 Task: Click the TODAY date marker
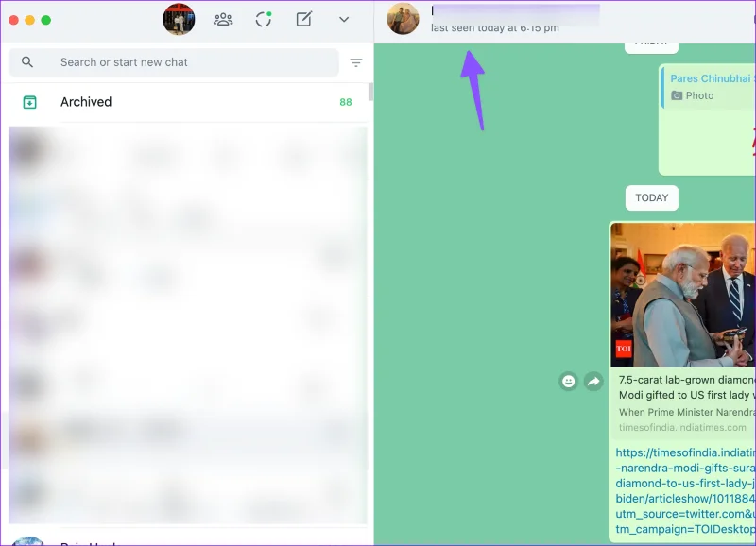pyautogui.click(x=652, y=197)
